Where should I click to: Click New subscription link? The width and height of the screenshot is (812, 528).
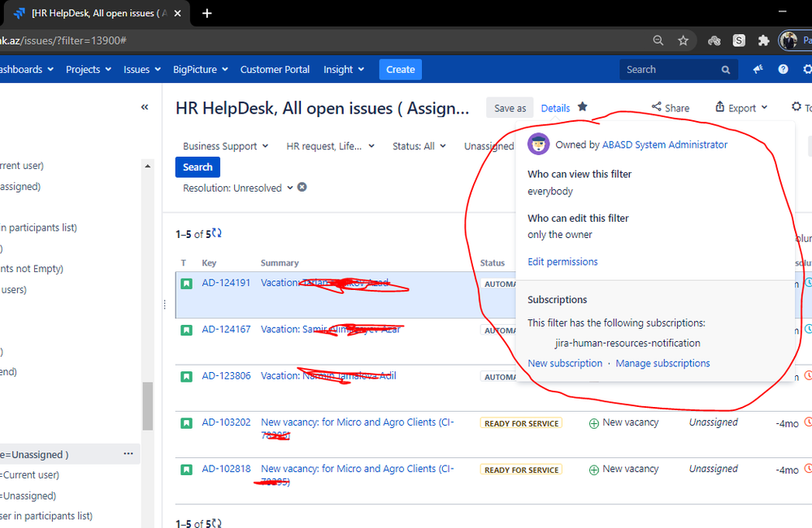click(x=565, y=363)
